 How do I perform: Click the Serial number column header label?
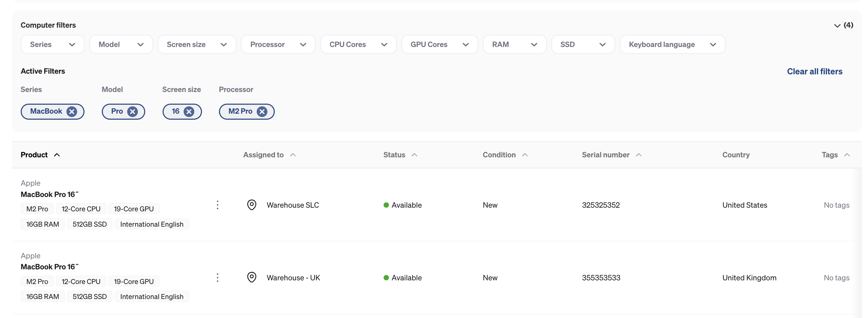pos(606,155)
